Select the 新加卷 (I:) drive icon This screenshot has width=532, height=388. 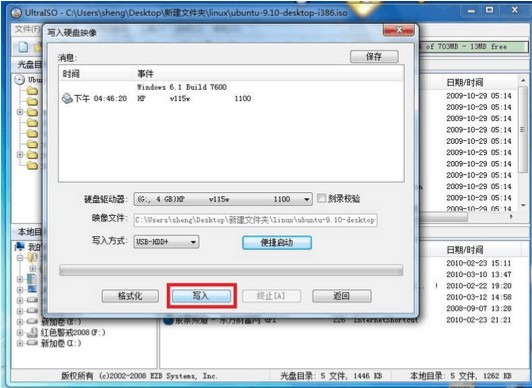(32, 343)
